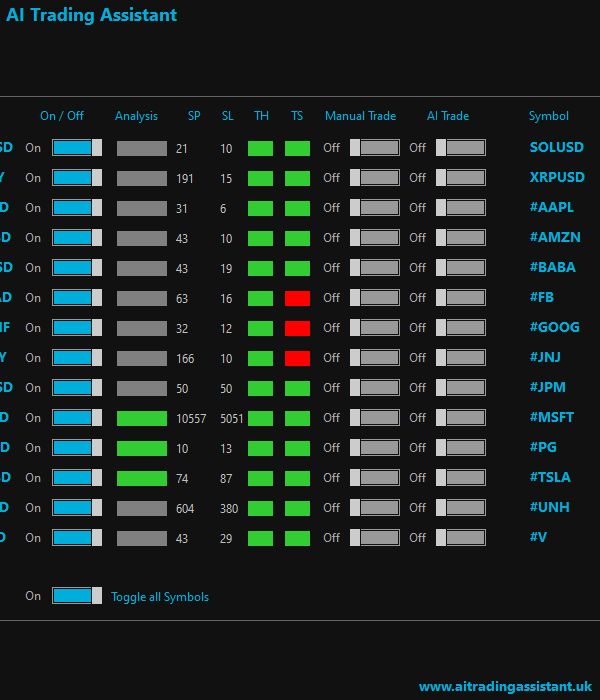600x700 pixels.
Task: Click the red TS indicator for #JNJ
Action: [x=297, y=358]
